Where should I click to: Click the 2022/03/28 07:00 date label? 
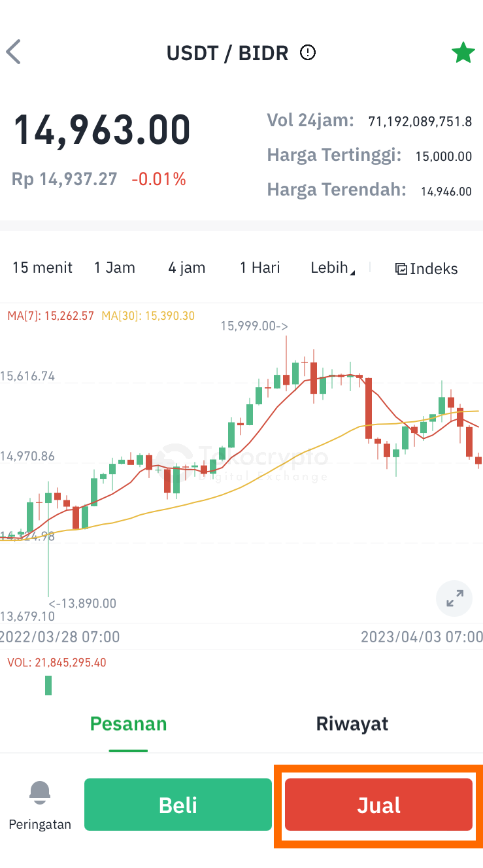pyautogui.click(x=60, y=637)
